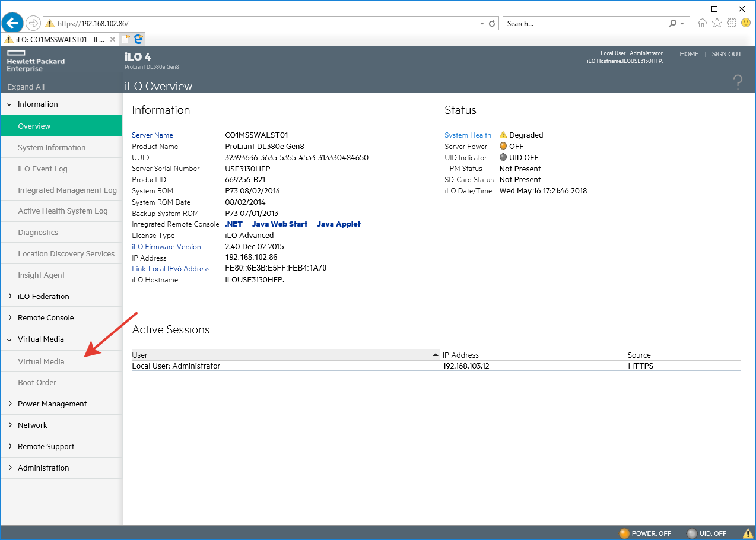
Task: Expand the Remote Console section
Action: tap(9, 317)
